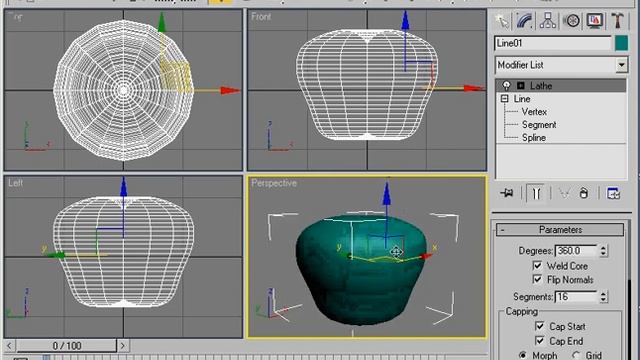Toggle the Cap Start checkbox
The height and width of the screenshot is (360, 640).
[540, 327]
